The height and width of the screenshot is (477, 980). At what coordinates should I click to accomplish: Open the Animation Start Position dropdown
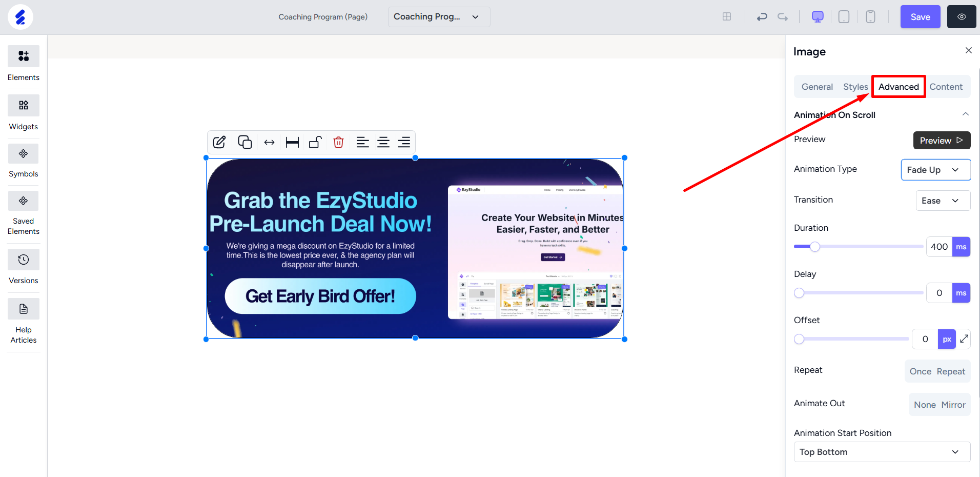882,452
